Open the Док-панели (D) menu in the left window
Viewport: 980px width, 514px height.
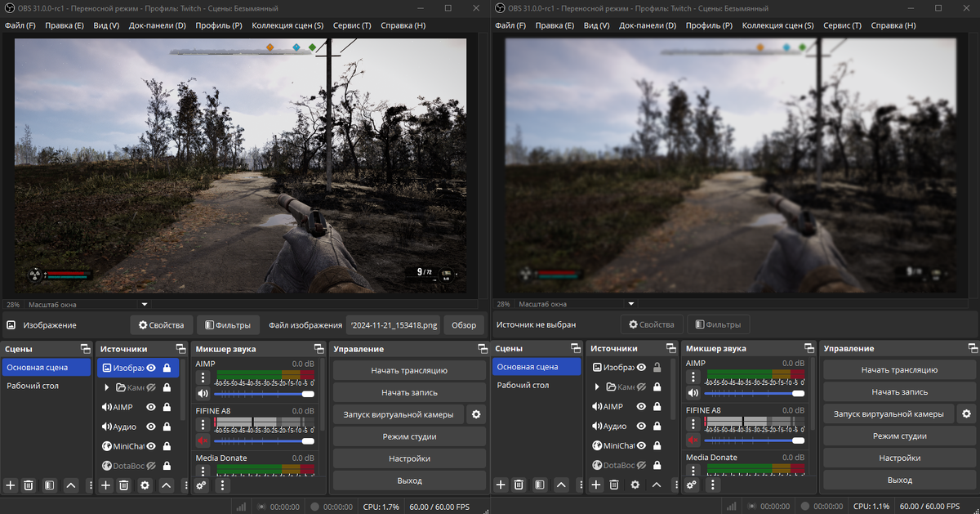click(157, 25)
